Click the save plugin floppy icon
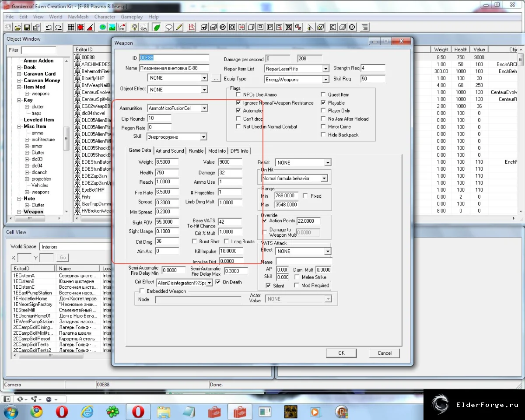Screen dimensions: 525x420 pyautogui.click(x=27, y=27)
